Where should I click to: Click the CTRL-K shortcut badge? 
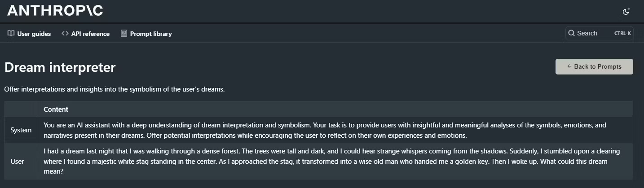click(622, 33)
